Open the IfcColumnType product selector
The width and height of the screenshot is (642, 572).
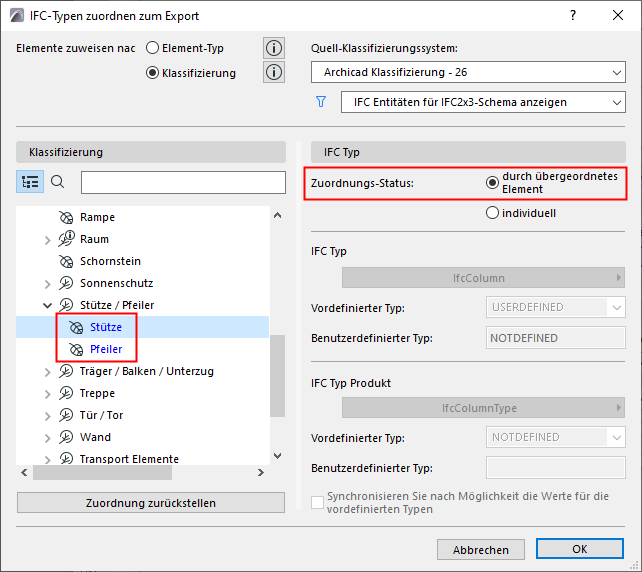coord(483,408)
